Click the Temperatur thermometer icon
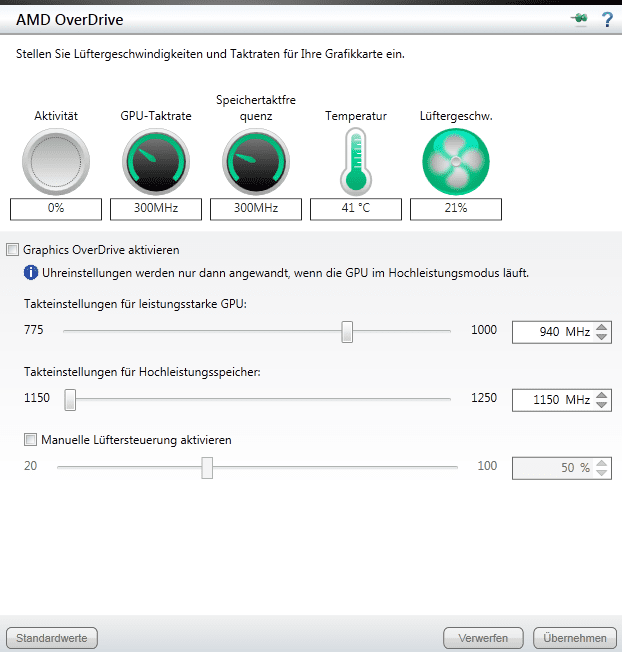Image resolution: width=622 pixels, height=652 pixels. click(x=356, y=161)
